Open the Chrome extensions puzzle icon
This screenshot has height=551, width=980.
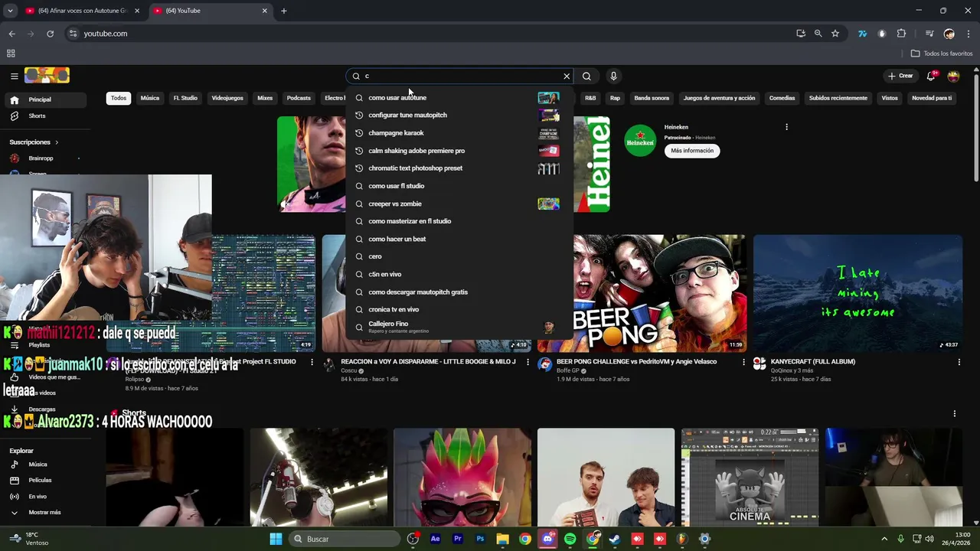pos(901,34)
